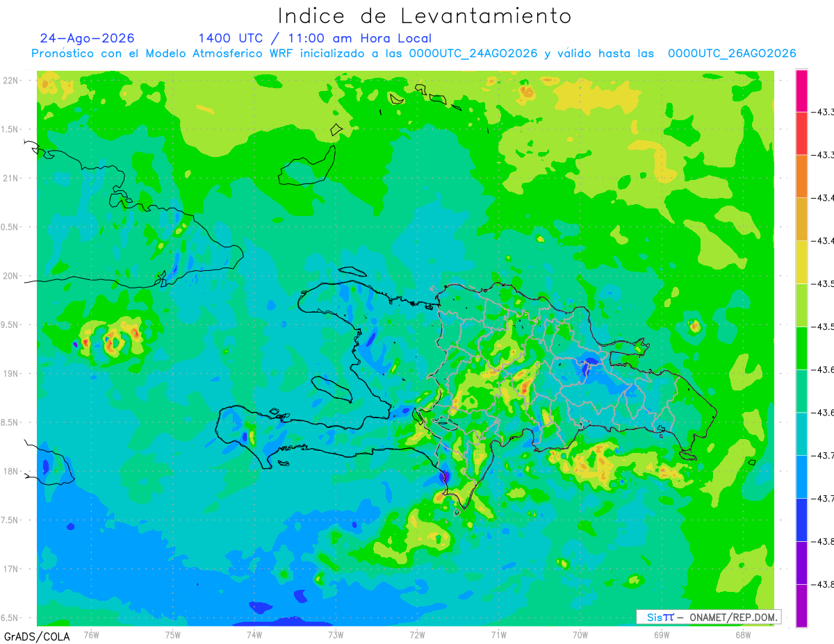The width and height of the screenshot is (834, 644).
Task: Click the truncated '1.5N' latitude label
Action: [x=9, y=130]
